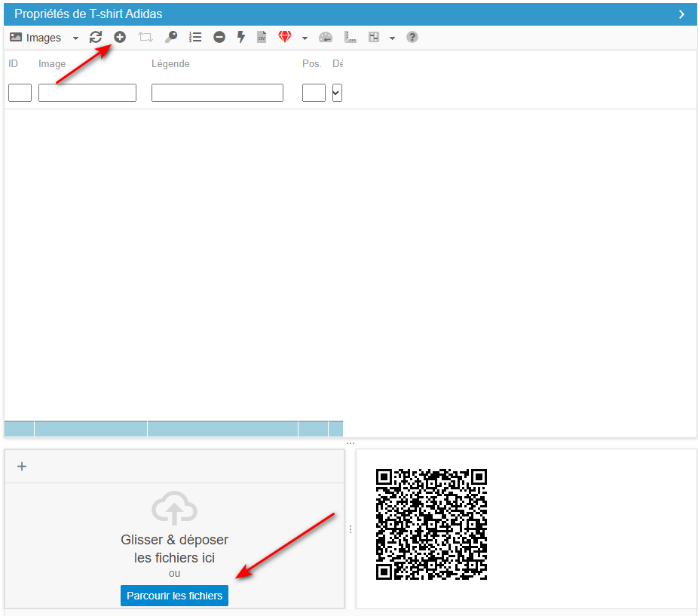Image resolution: width=698 pixels, height=616 pixels.
Task: Click the gauge dashboard icon
Action: (326, 38)
